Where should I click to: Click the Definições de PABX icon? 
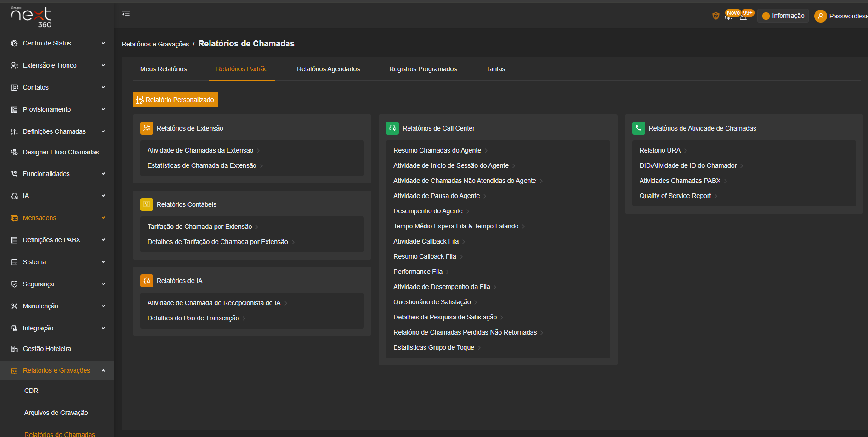pos(14,240)
